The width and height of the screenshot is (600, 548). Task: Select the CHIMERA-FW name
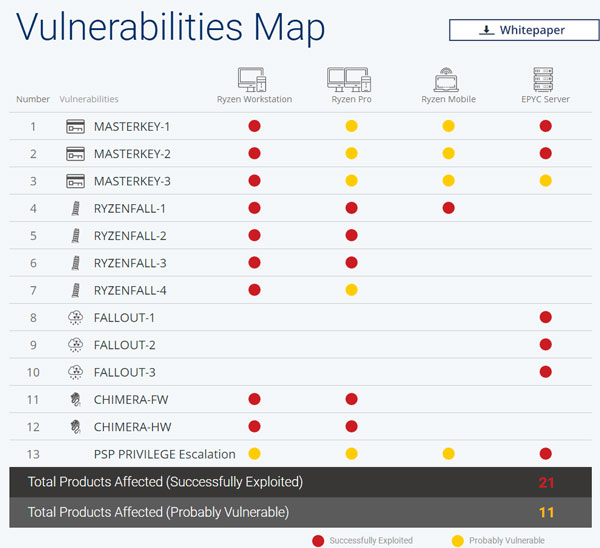coord(131,400)
